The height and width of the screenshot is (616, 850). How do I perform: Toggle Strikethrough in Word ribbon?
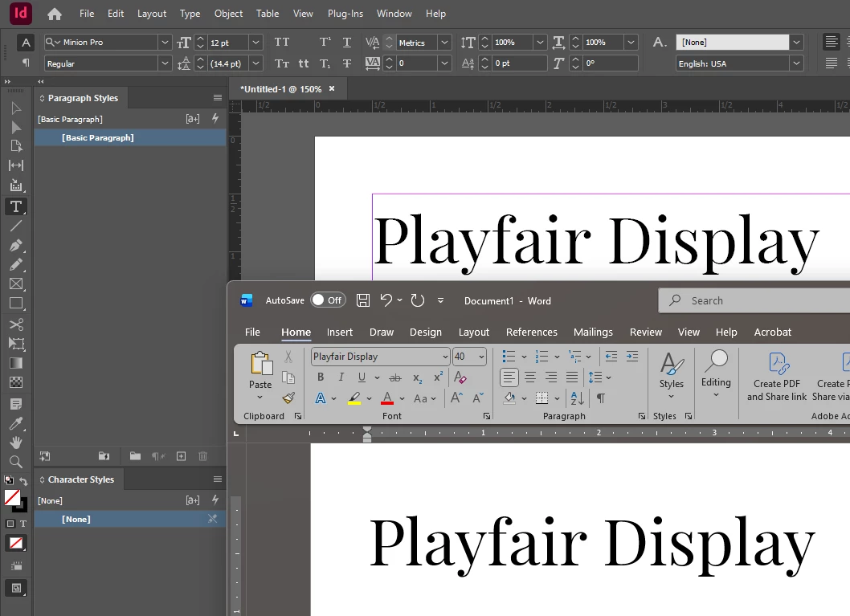coord(395,377)
